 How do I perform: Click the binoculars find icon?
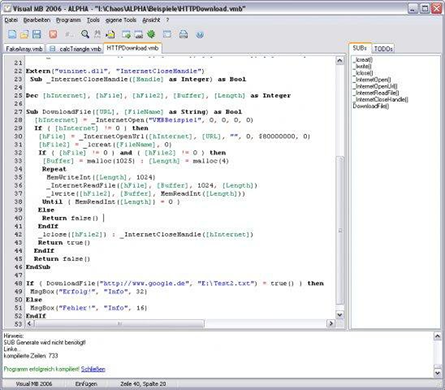coord(97,34)
